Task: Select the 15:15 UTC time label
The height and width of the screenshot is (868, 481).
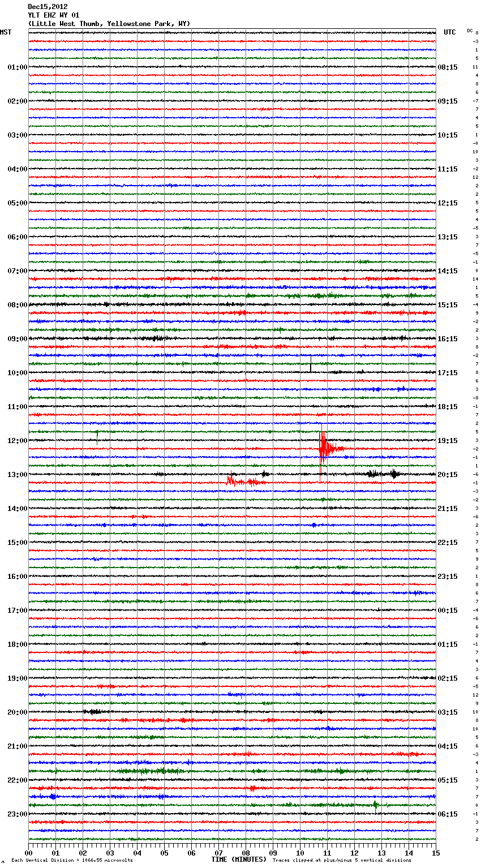Action: click(x=448, y=305)
